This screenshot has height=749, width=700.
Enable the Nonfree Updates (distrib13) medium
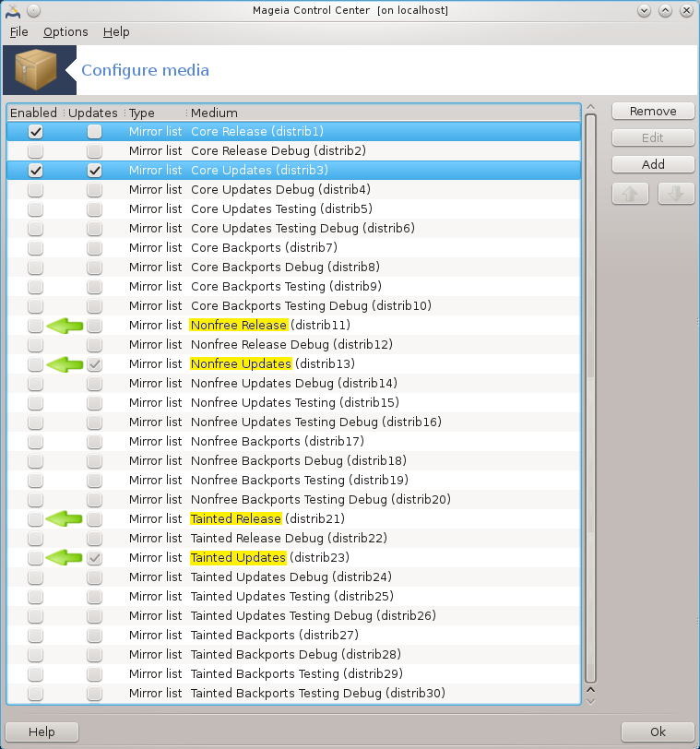click(x=35, y=364)
